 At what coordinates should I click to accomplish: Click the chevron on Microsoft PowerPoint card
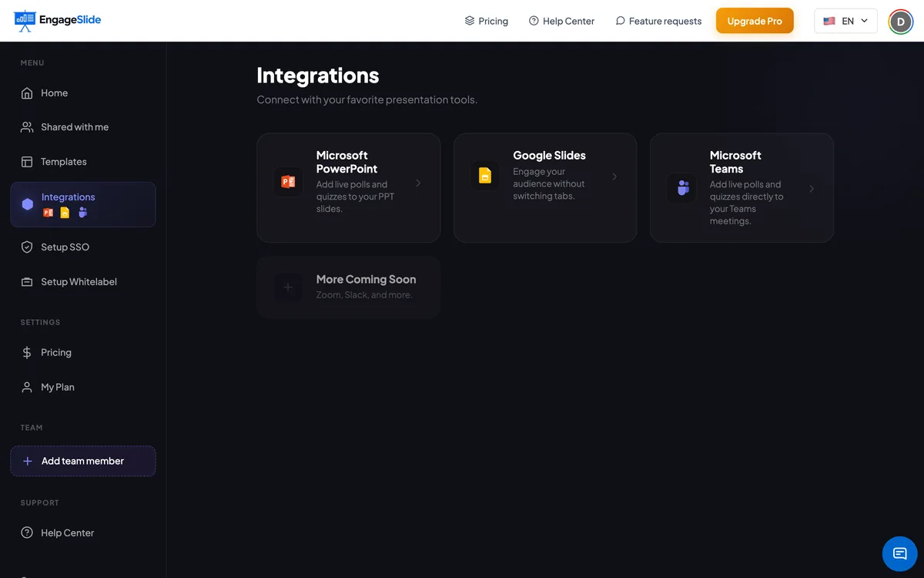coord(418,183)
